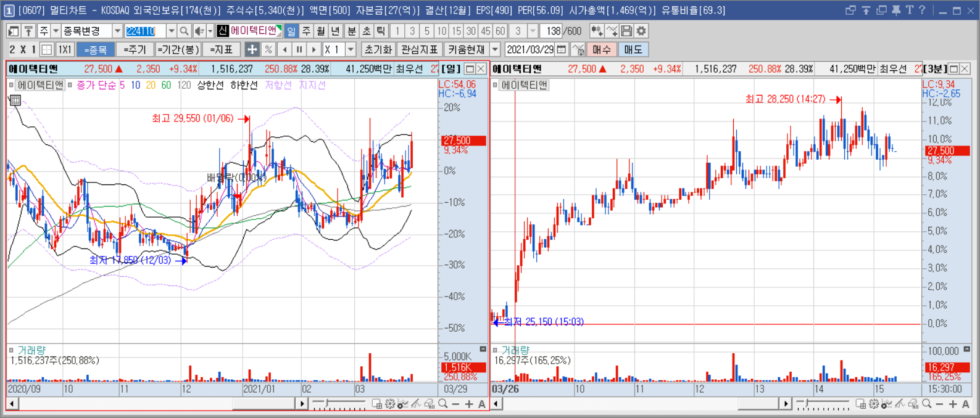The width and height of the screenshot is (980, 418).
Task: Click daily chart scrollbar left arrow
Action: click(12, 404)
